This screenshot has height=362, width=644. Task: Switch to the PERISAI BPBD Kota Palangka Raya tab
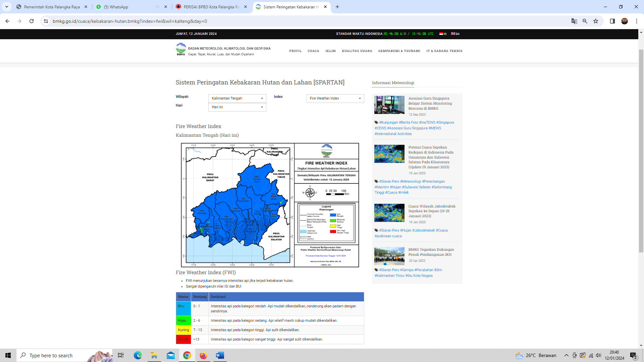tap(211, 7)
